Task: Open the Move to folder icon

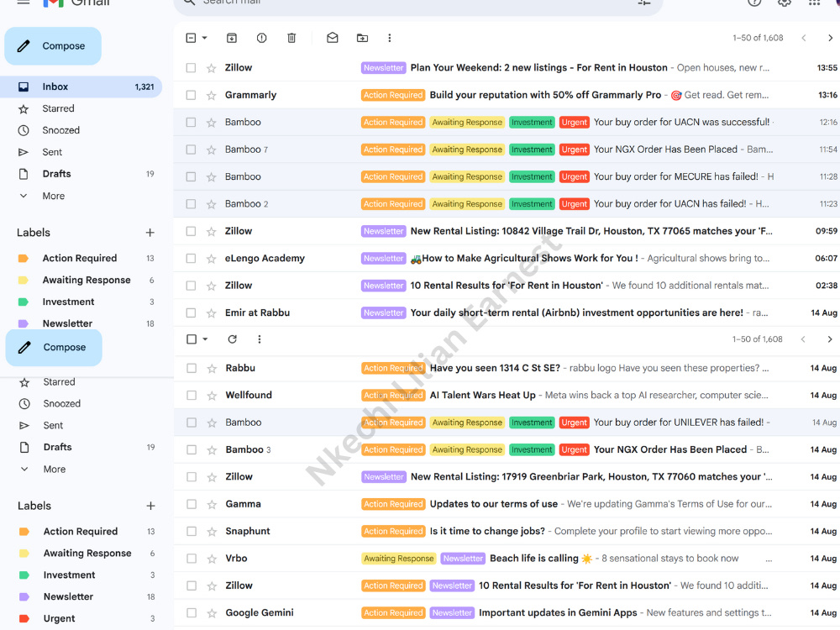Action: tap(362, 38)
